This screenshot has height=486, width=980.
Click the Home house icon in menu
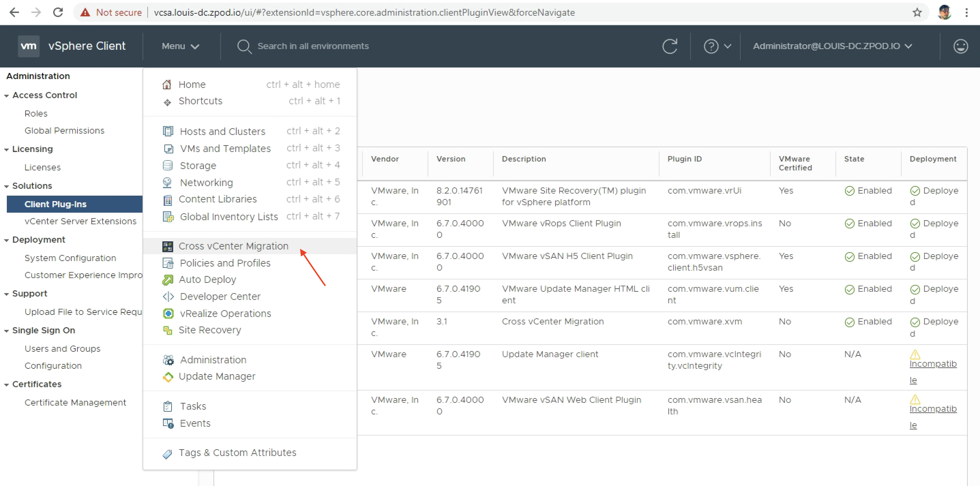167,85
